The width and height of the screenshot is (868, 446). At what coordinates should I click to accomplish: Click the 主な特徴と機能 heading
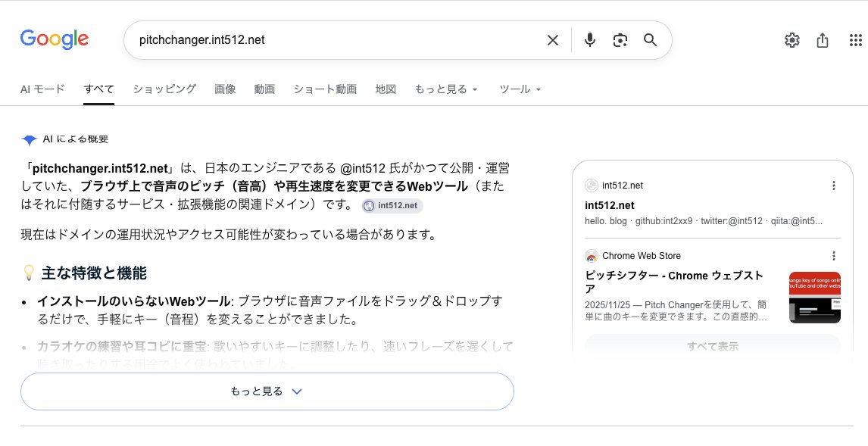pos(94,273)
